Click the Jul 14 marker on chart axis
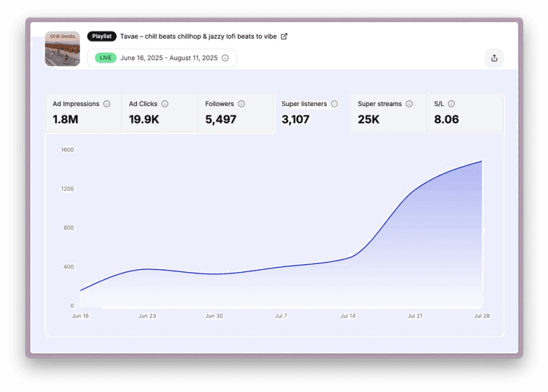Image resolution: width=548 pixels, height=392 pixels. pyautogui.click(x=348, y=316)
